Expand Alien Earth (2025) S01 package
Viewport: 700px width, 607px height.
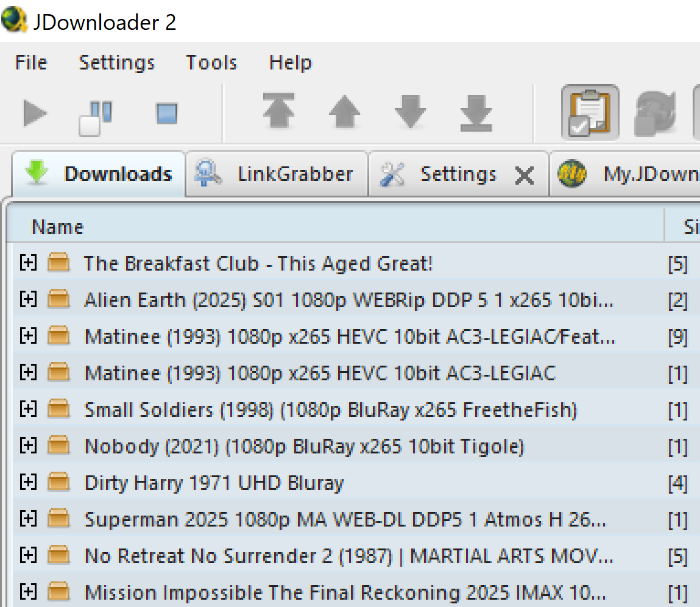[x=28, y=299]
